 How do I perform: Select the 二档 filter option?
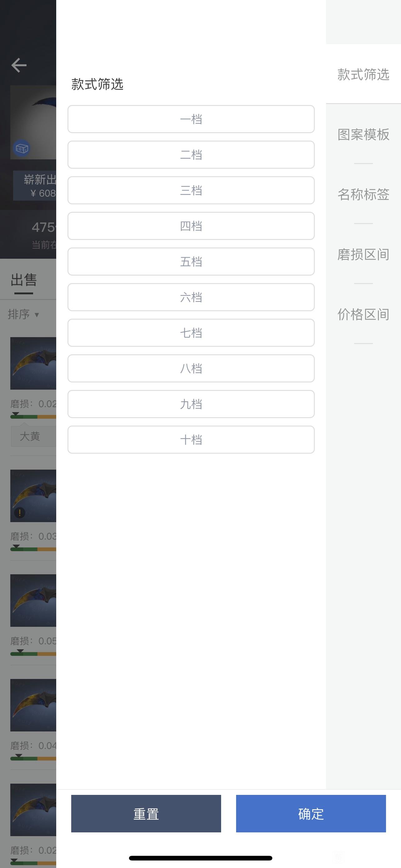pos(191,155)
